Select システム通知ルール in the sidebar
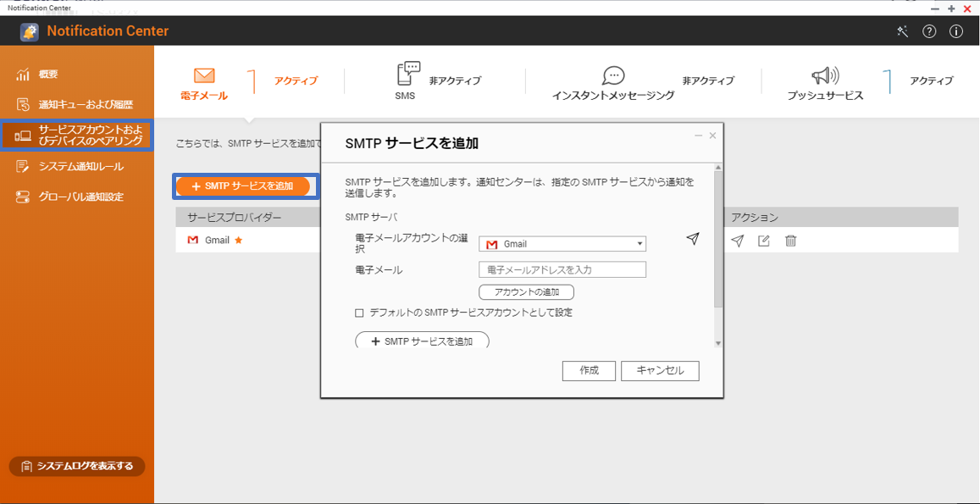 point(80,166)
